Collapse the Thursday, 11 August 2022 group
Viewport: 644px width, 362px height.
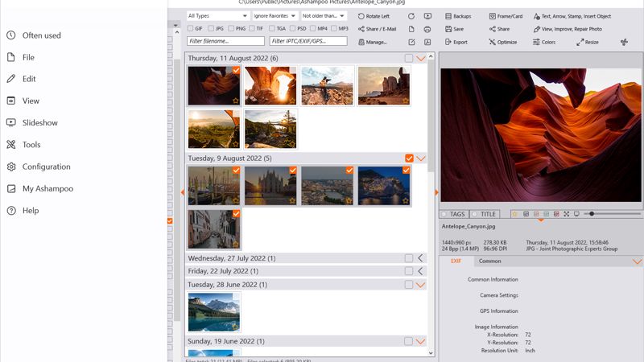pyautogui.click(x=420, y=58)
